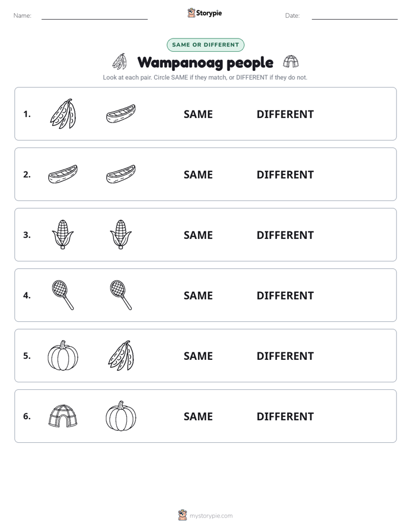Click the bean pods icon in row 5

[121, 356]
